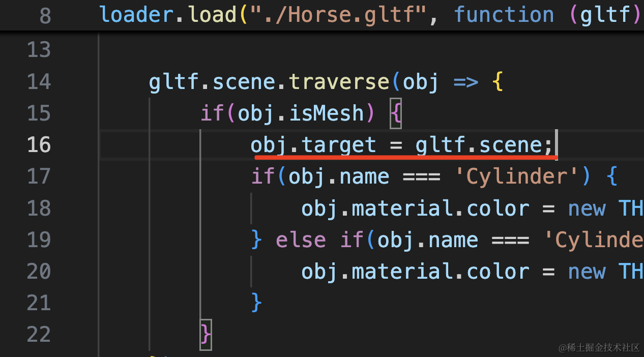Click 'obj.name' on line 17

[339, 177]
